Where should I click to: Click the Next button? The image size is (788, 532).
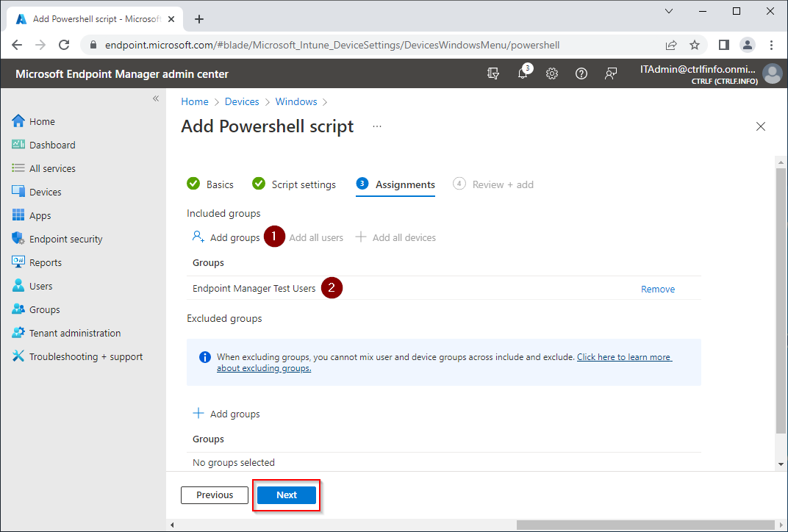[x=287, y=495]
